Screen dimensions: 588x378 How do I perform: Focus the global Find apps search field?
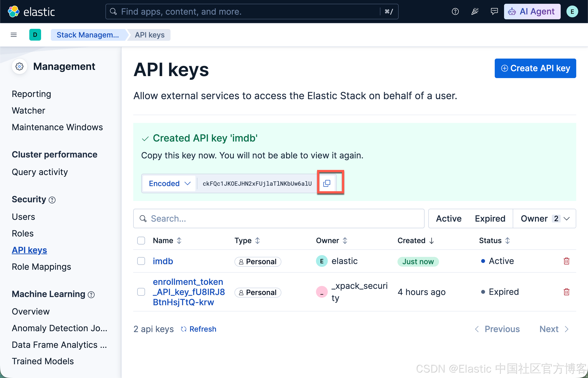click(x=252, y=12)
